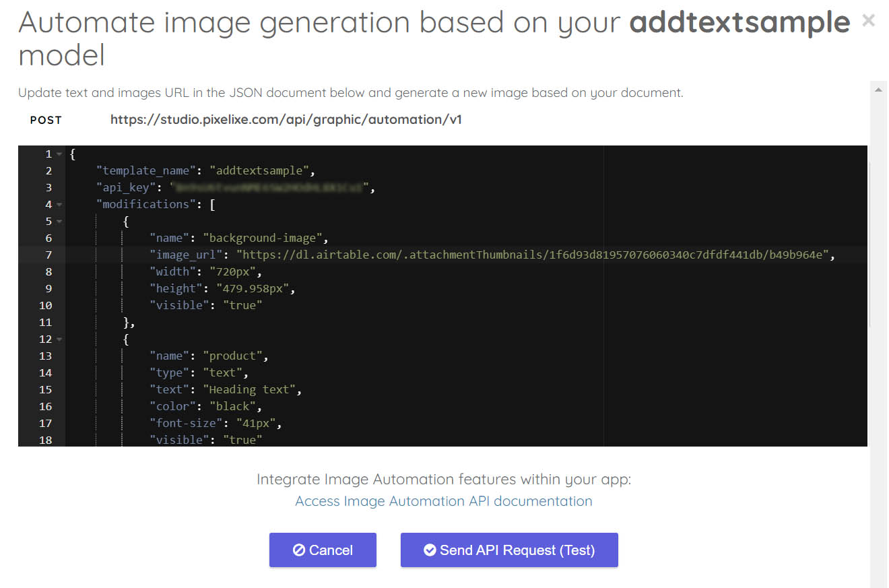
Task: Click the page scrollbar up arrow
Action: (x=878, y=90)
